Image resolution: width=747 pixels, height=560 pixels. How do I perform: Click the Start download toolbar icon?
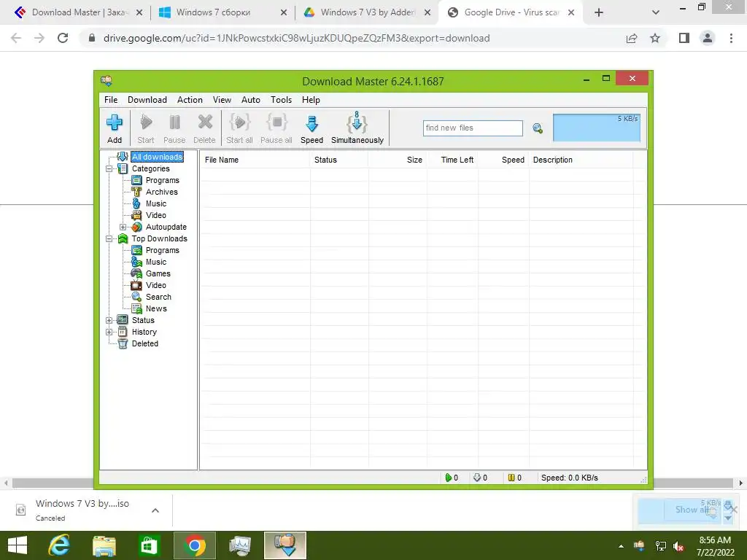pyautogui.click(x=146, y=122)
